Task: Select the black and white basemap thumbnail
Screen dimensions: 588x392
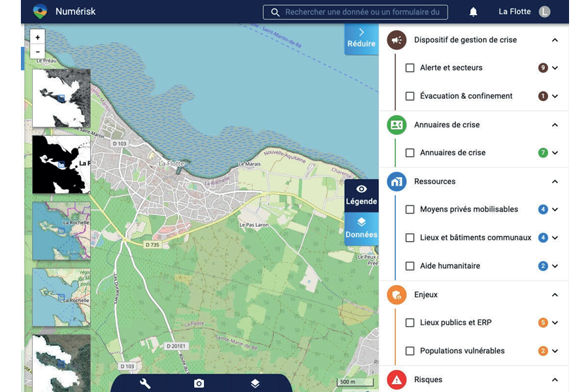Action: point(61,164)
